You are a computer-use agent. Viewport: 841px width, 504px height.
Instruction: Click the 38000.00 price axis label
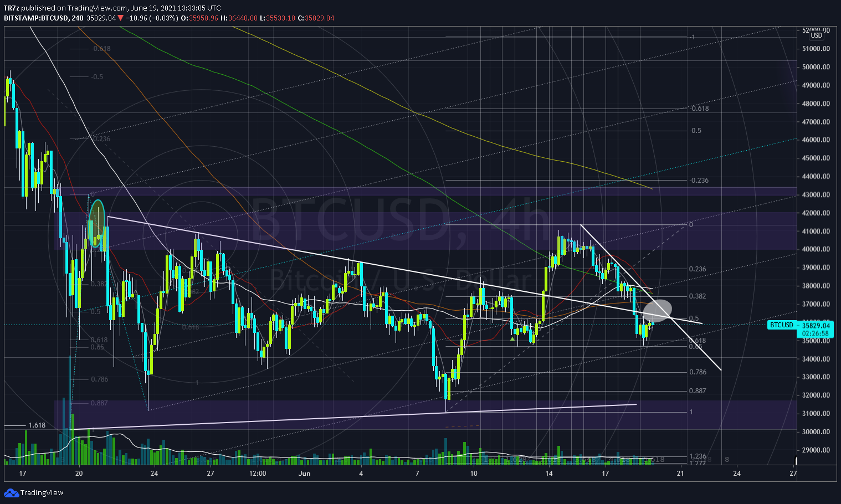click(816, 286)
